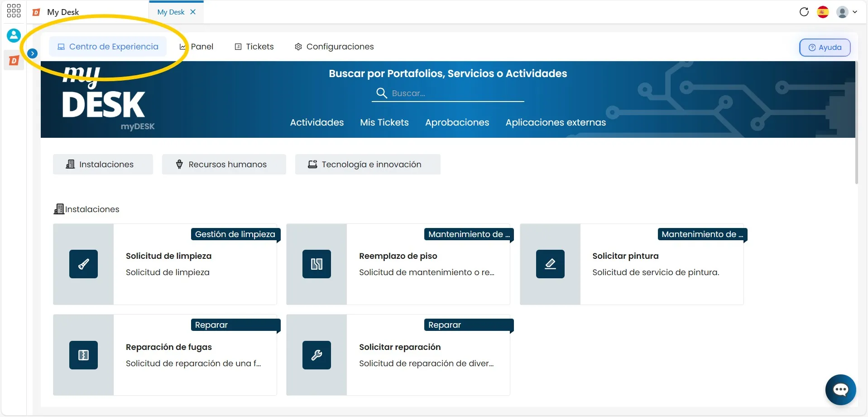Click the vertical page scrollbar
This screenshot has height=417, width=868.
(856, 122)
